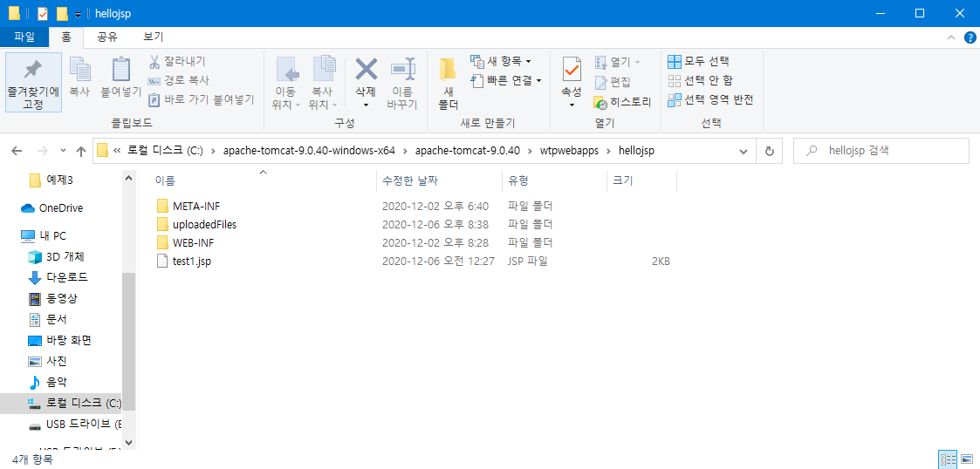Click the Move to (이동 위치) icon
The width and height of the screenshot is (980, 469).
click(286, 71)
